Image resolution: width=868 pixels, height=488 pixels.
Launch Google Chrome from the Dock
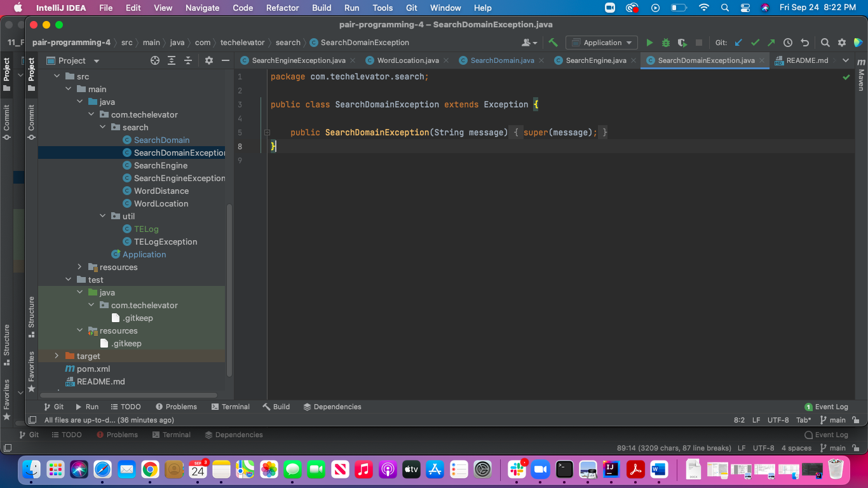coord(150,470)
